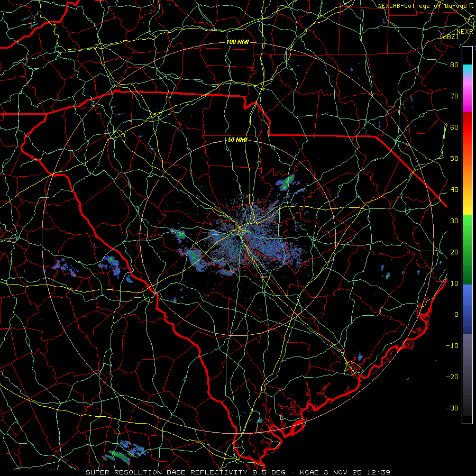Click the orange-yellow segment of the color bar
476x476 pixels.
click(x=467, y=183)
